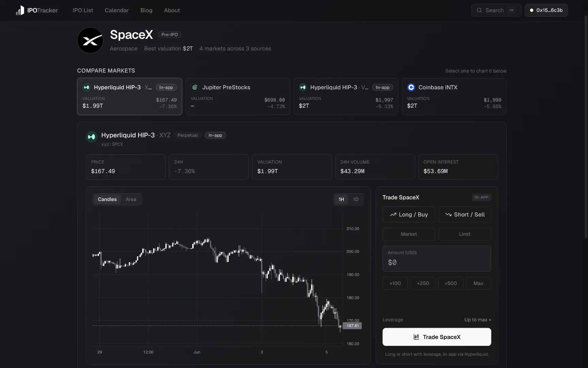The image size is (588, 368).
Task: Click the xyz:SPCX ticker text
Action: [112, 144]
